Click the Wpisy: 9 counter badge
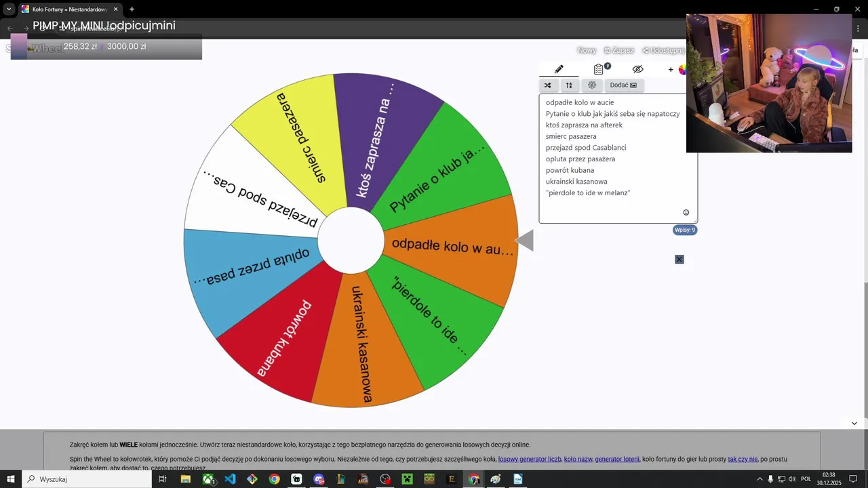 [685, 230]
